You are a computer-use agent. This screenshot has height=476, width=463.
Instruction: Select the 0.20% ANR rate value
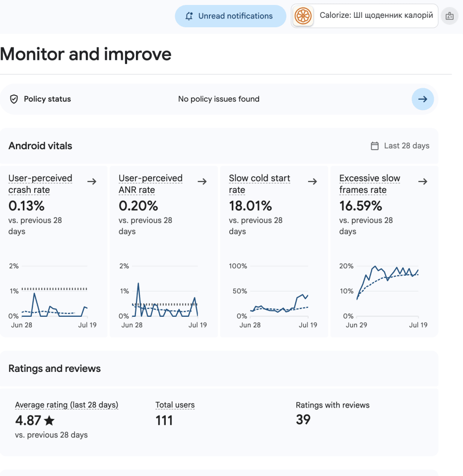point(138,206)
